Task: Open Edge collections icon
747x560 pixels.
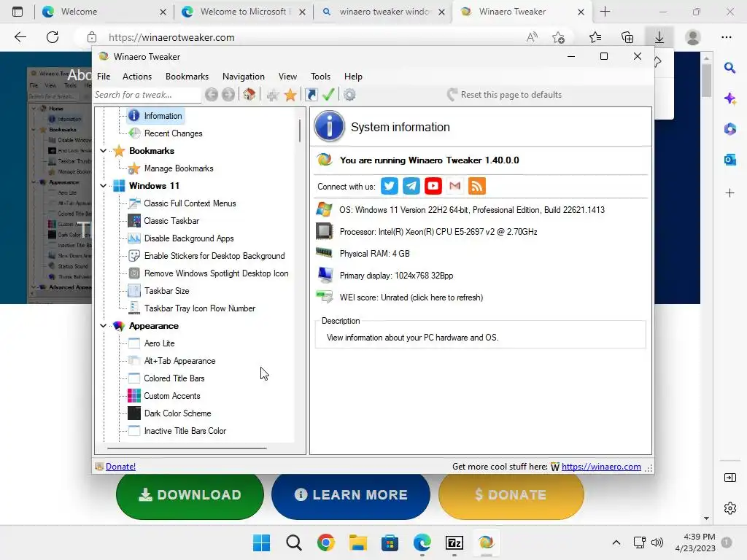Action: (627, 37)
